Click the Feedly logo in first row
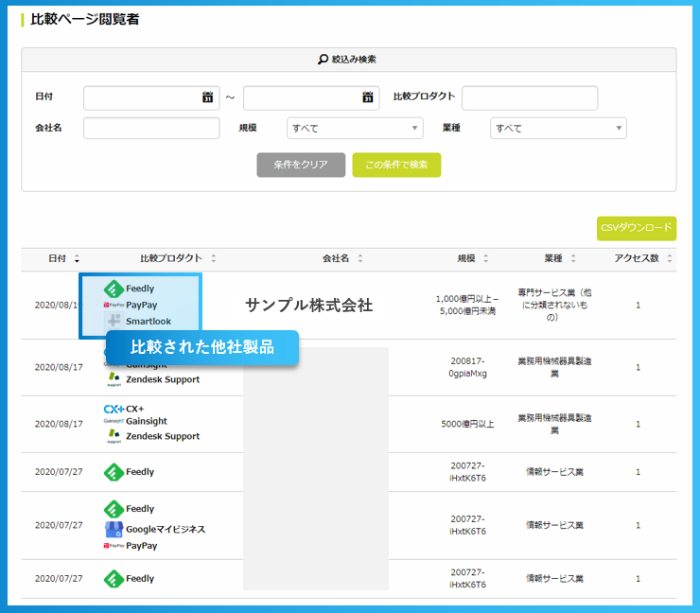The image size is (700, 613). click(114, 289)
